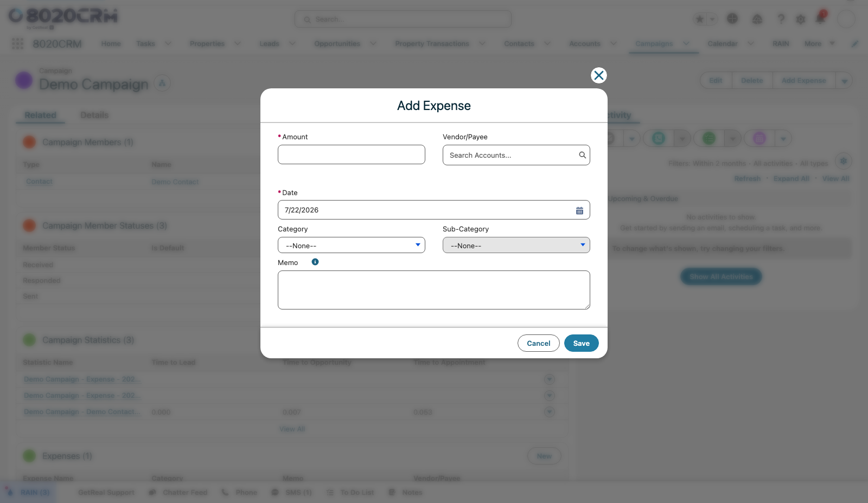Open the To Do List utility item
Viewport: 868px width, 503px height.
(350, 492)
